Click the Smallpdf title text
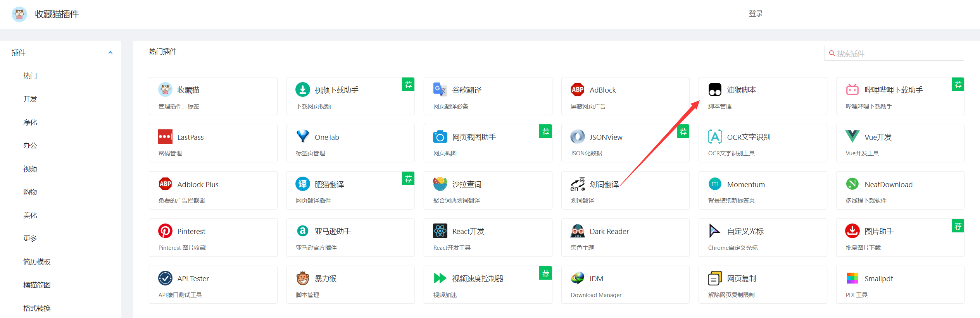Viewport: 980px width, 318px height. pos(878,278)
